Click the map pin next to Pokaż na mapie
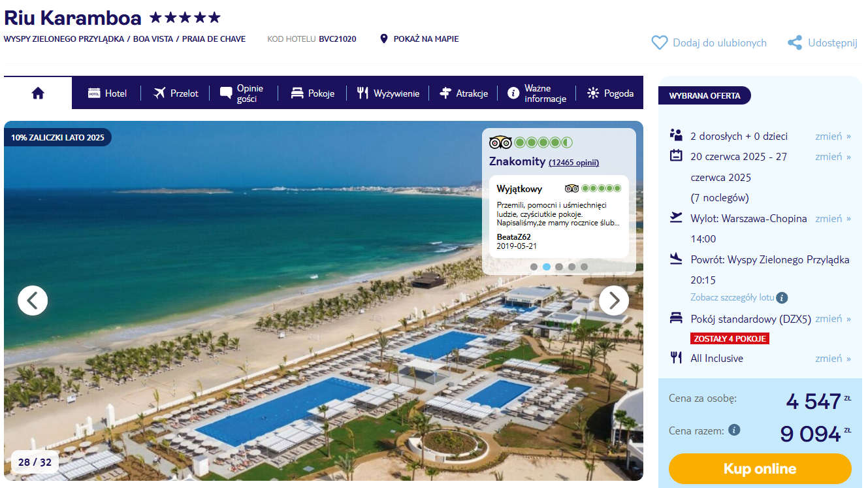Screen dimensions: 868x488 [x=384, y=39]
